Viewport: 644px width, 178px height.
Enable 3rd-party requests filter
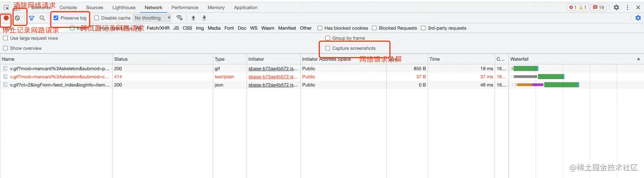point(423,28)
